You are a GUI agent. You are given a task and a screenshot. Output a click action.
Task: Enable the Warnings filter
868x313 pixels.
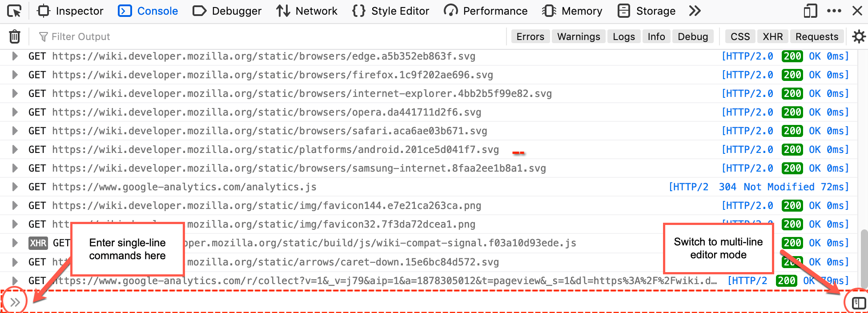click(x=579, y=36)
